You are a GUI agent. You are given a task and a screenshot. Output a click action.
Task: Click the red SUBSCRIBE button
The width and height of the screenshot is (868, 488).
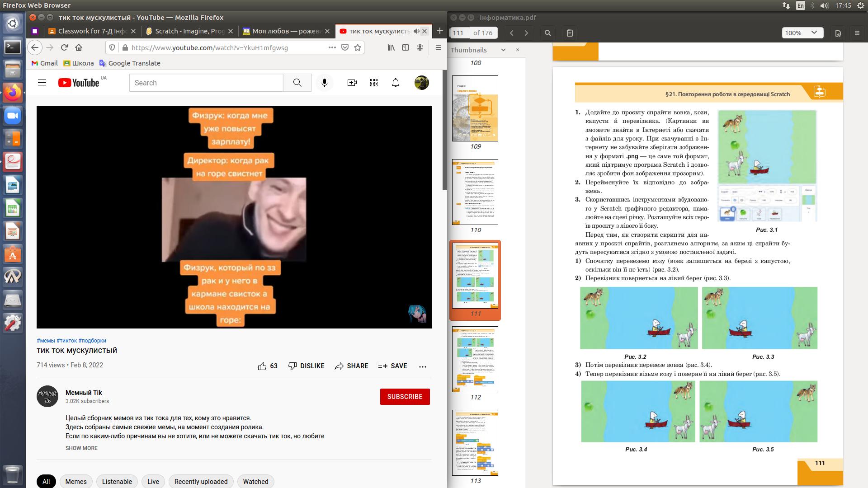coord(405,397)
